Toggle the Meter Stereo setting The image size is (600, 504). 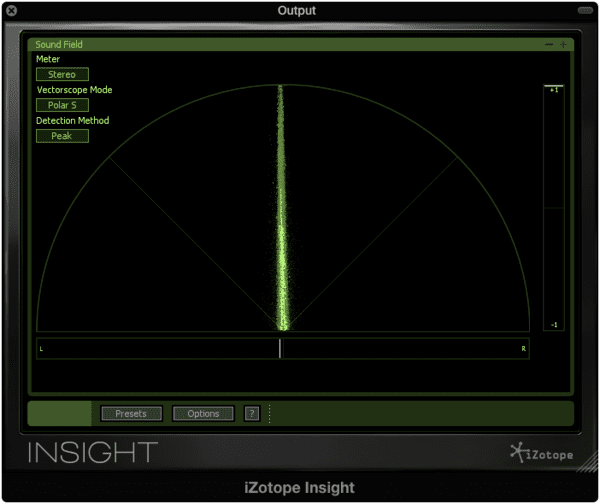62,74
